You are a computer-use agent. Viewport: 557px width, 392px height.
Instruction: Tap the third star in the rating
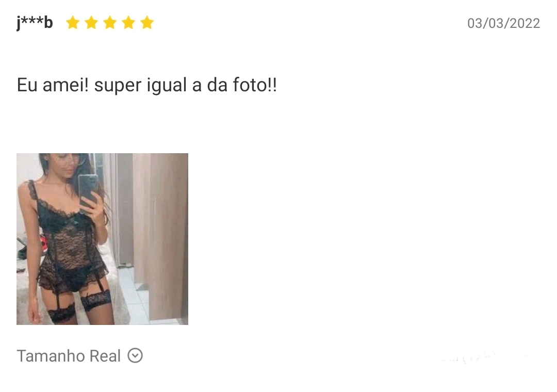coord(110,23)
